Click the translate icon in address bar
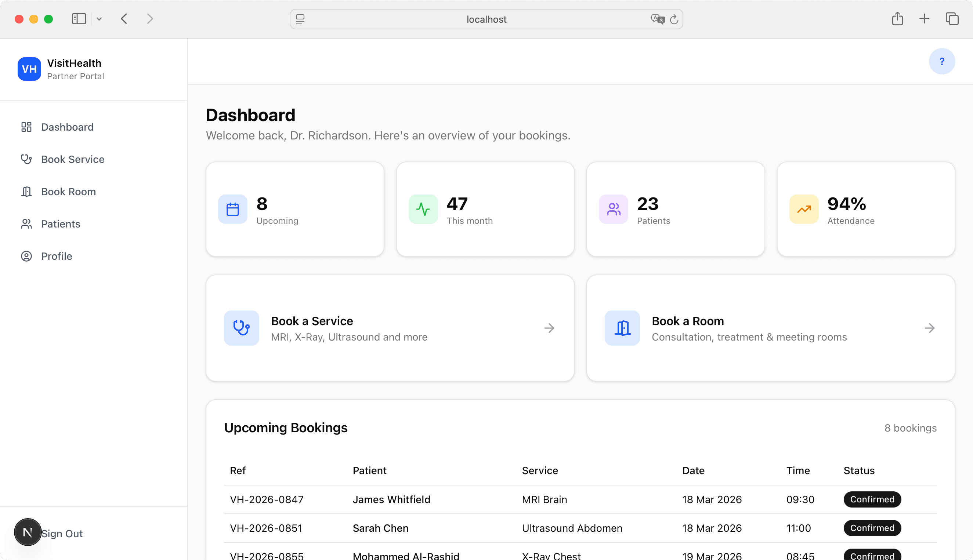Viewport: 973px width, 560px height. [658, 19]
